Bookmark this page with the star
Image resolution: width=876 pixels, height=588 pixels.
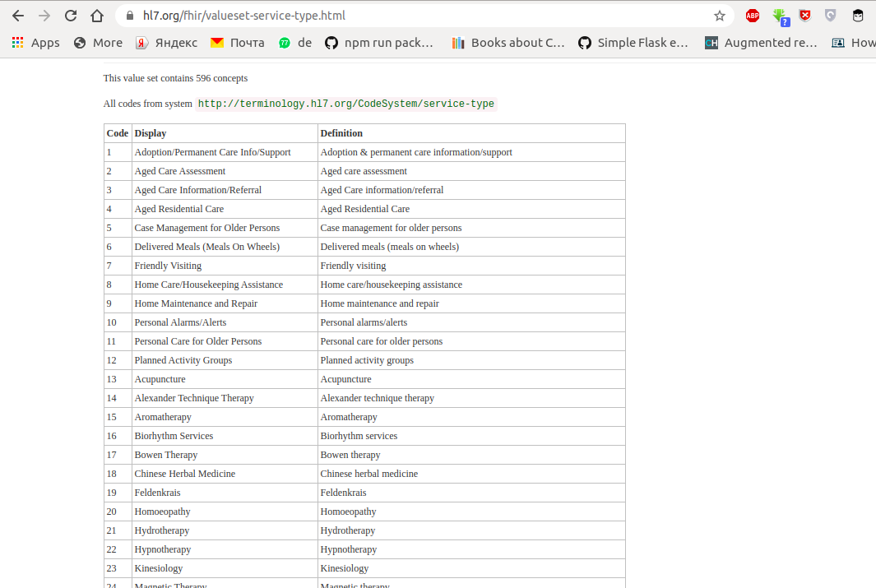[720, 16]
